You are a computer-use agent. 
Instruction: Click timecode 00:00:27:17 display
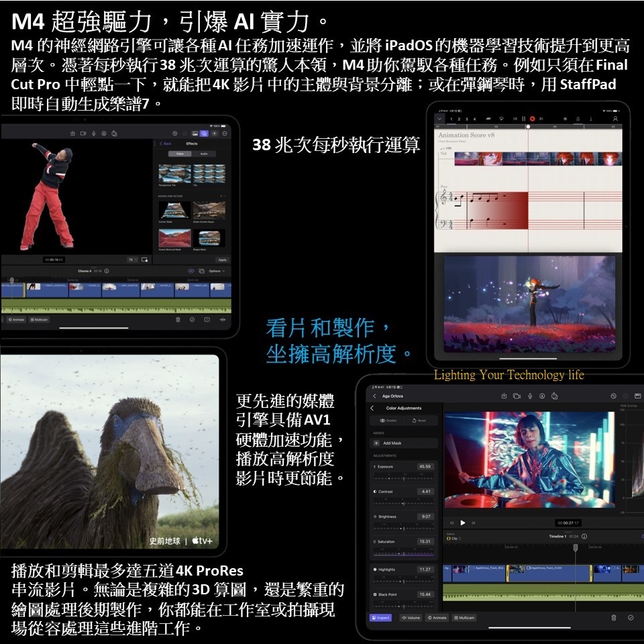tap(568, 523)
